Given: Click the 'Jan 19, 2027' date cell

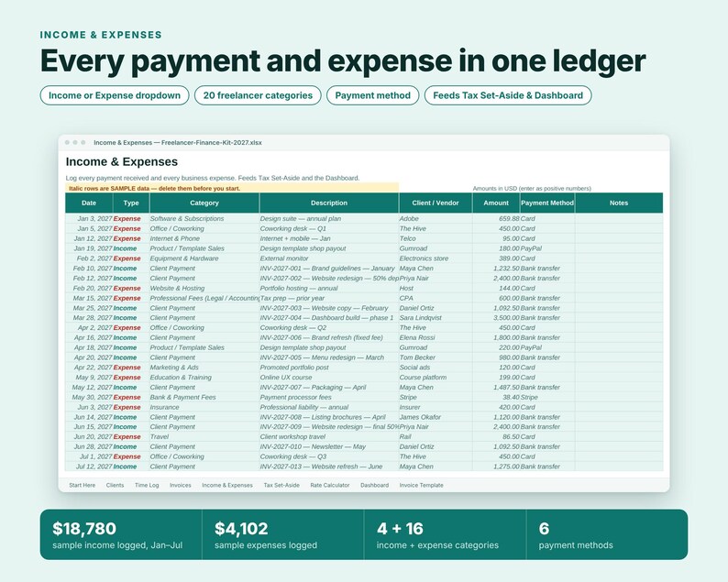Looking at the screenshot, I should pyautogui.click(x=89, y=248).
